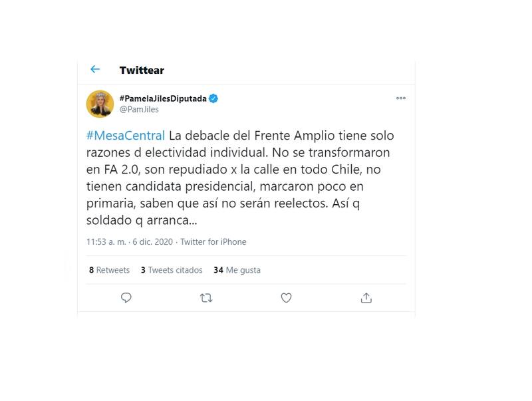Screen dimensions: 532x401
Task: View the 8 Retweets list
Action: (109, 270)
